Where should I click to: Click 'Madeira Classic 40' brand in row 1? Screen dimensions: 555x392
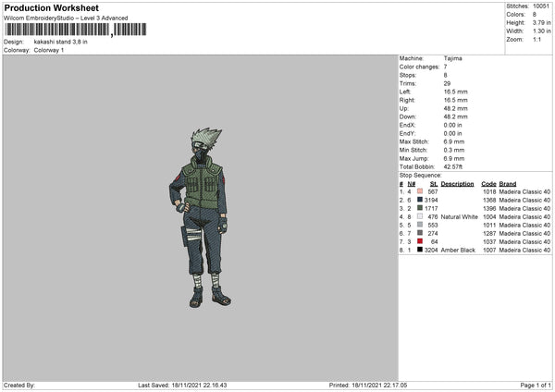[x=524, y=191]
